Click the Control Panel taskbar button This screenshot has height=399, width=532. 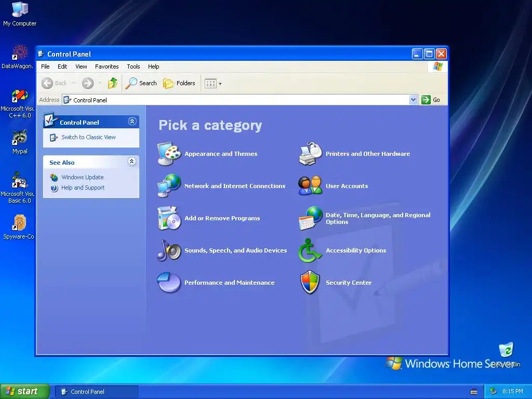[96, 392]
